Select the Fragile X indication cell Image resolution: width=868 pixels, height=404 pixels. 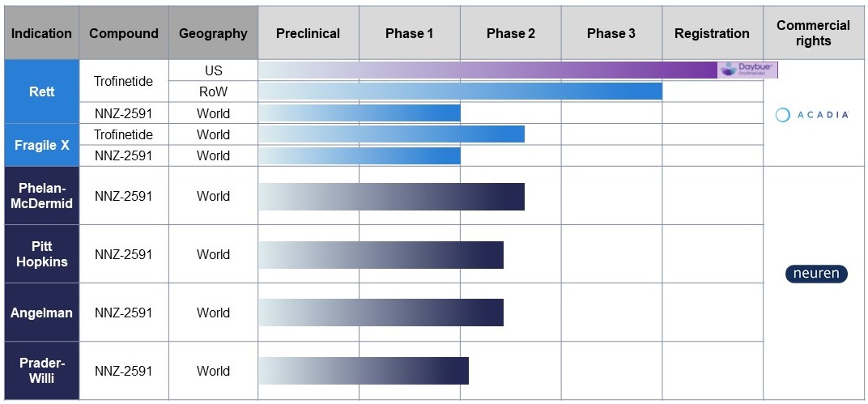[41, 146]
